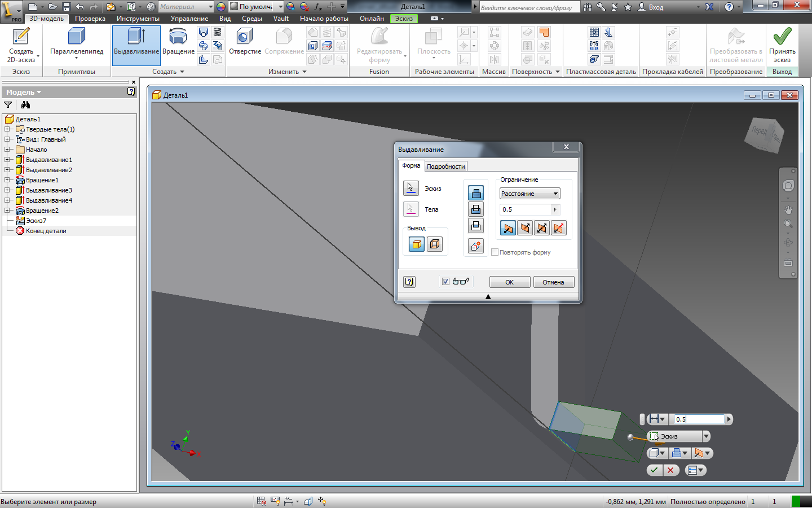812x508 pixels.
Task: Select the Revolve (Вращение) tool
Action: point(178,42)
